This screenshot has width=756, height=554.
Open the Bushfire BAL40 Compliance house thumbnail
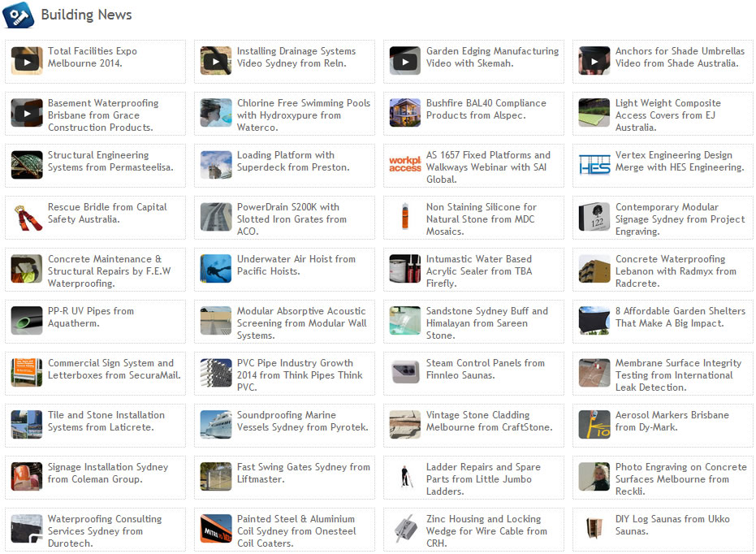pos(405,113)
